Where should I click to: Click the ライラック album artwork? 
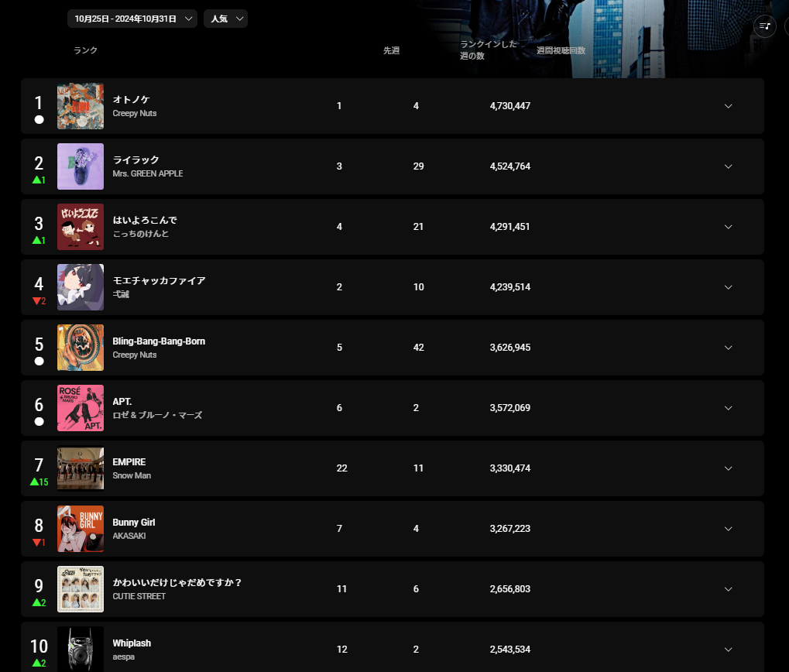pyautogui.click(x=81, y=166)
